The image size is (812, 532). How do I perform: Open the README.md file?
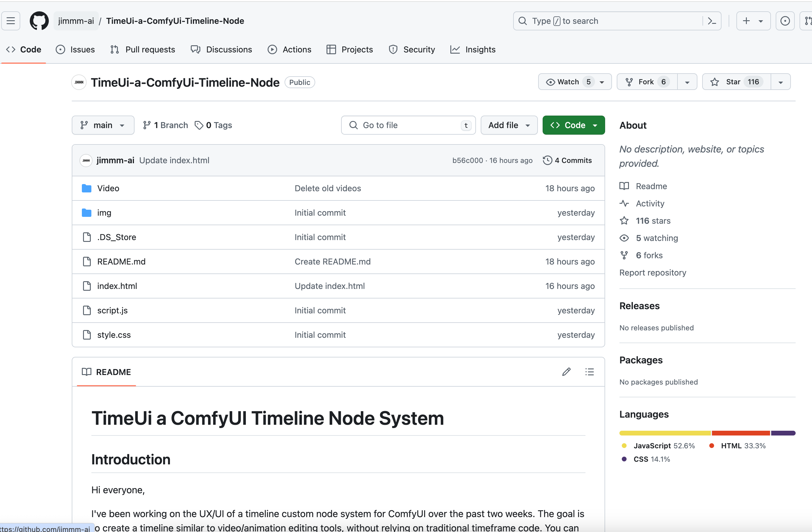pos(121,262)
